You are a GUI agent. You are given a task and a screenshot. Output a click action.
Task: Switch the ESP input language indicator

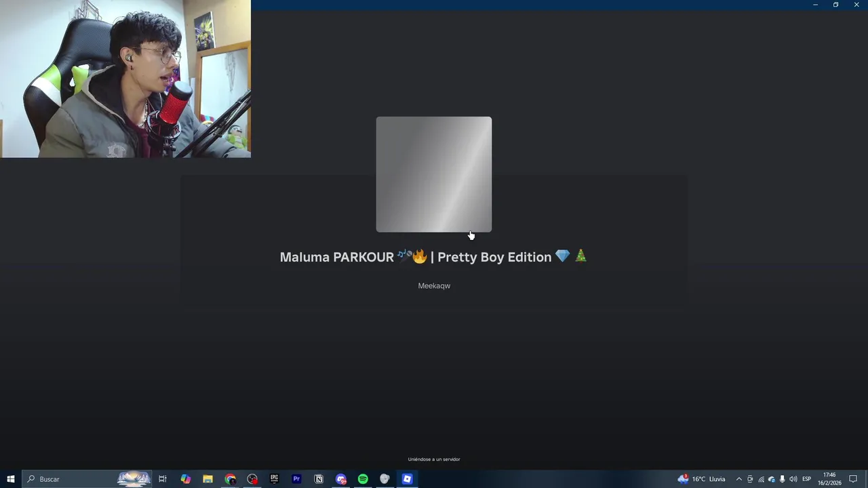[807, 479]
